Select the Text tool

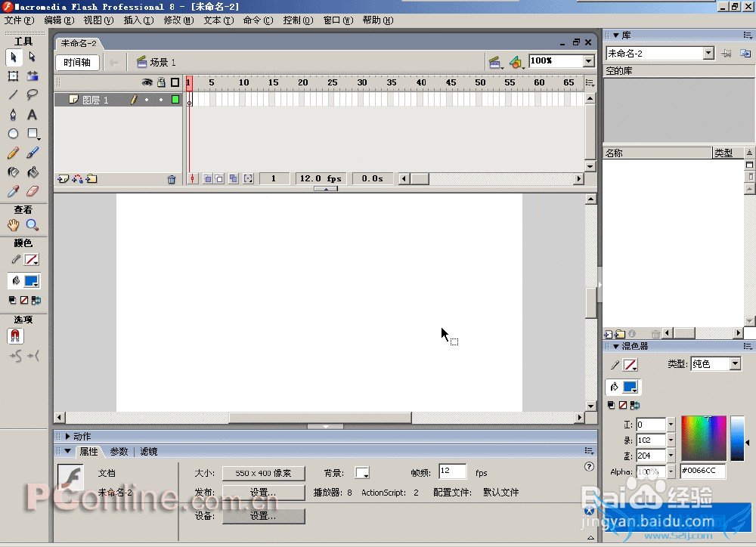pos(33,115)
